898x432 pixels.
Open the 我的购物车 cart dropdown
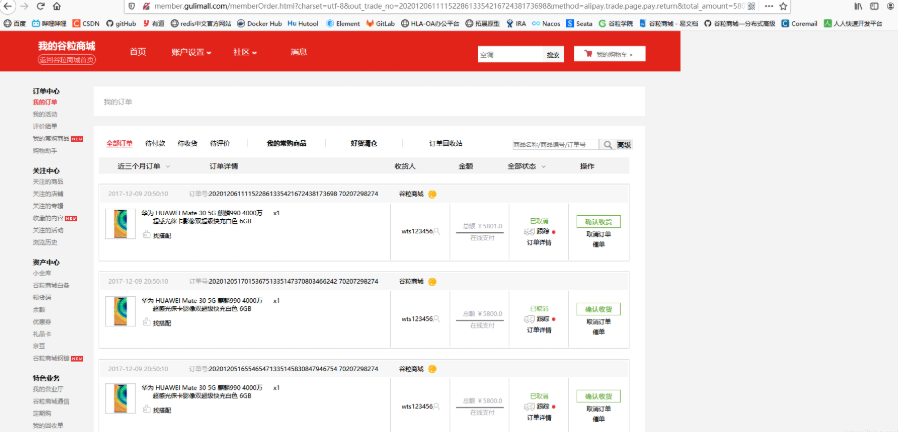click(x=609, y=54)
